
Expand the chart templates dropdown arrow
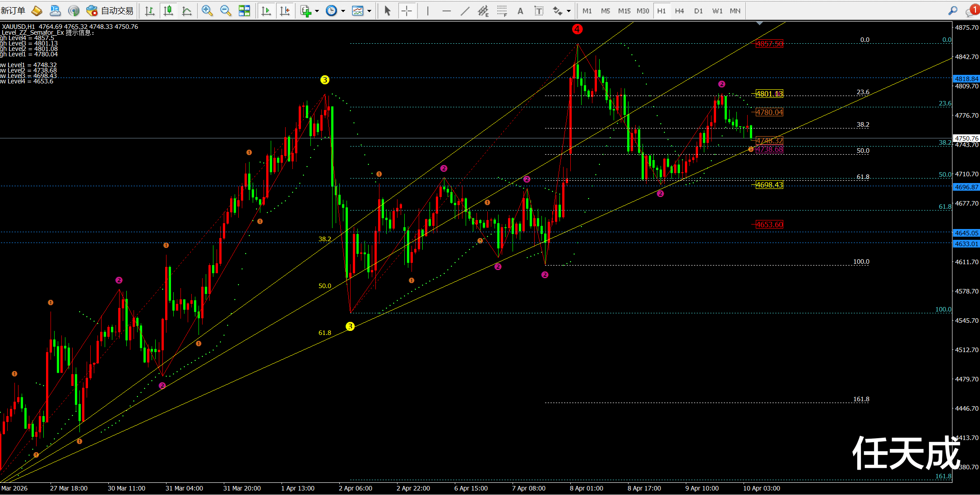pos(370,11)
